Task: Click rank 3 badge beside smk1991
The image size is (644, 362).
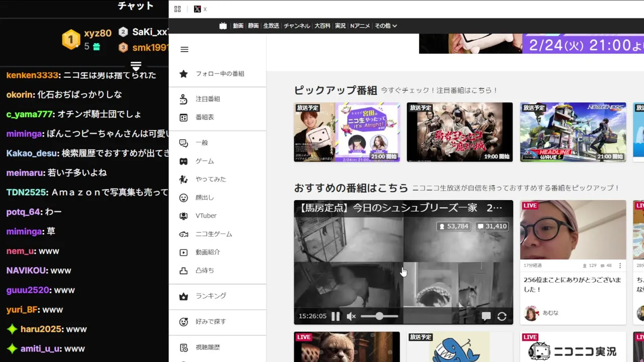Action: click(x=123, y=48)
